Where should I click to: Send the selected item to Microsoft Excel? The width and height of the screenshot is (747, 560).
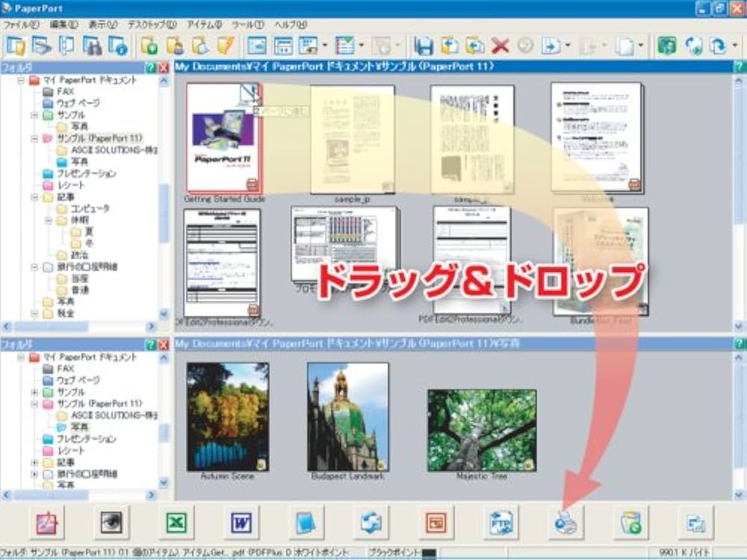click(176, 523)
